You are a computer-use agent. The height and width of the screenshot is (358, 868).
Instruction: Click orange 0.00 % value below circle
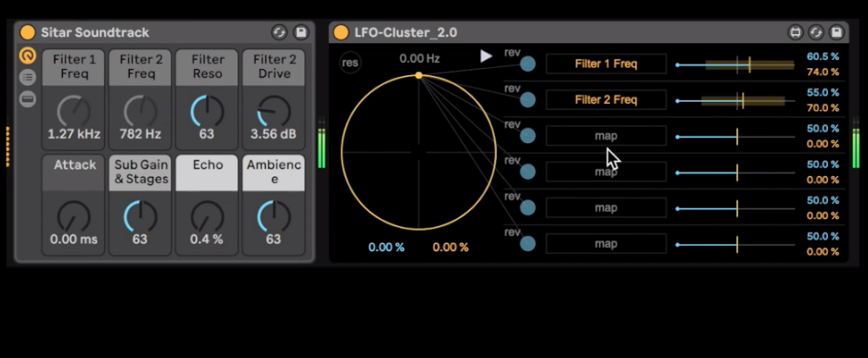click(x=450, y=247)
